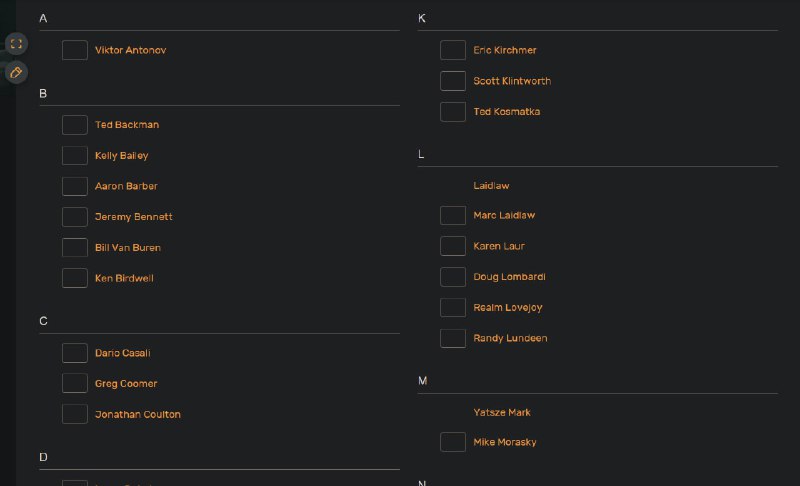Open Viktor Antonov's page link

click(130, 50)
